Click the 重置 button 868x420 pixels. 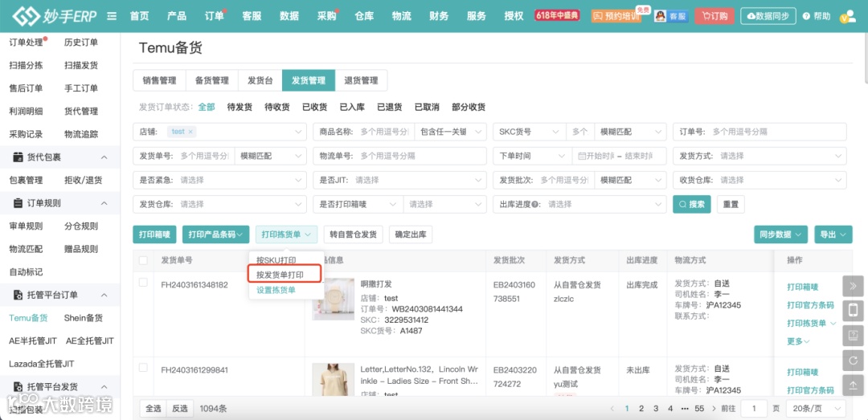pyautogui.click(x=731, y=204)
